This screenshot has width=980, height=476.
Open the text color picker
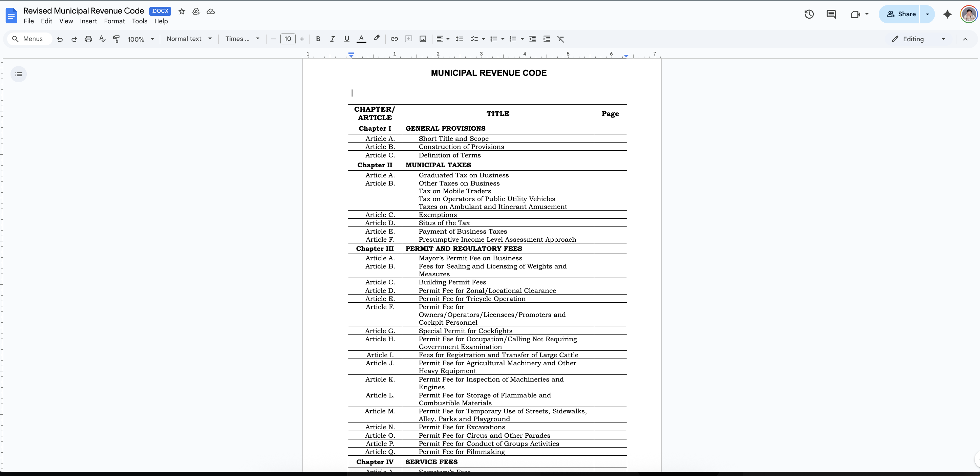(361, 39)
